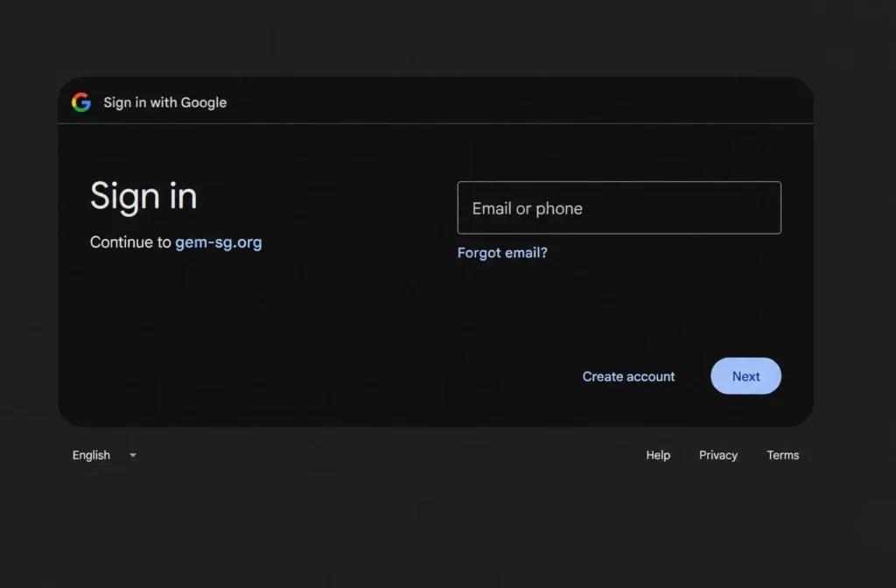Viewport: 896px width, 588px height.
Task: Click the large Sign in heading
Action: (143, 196)
